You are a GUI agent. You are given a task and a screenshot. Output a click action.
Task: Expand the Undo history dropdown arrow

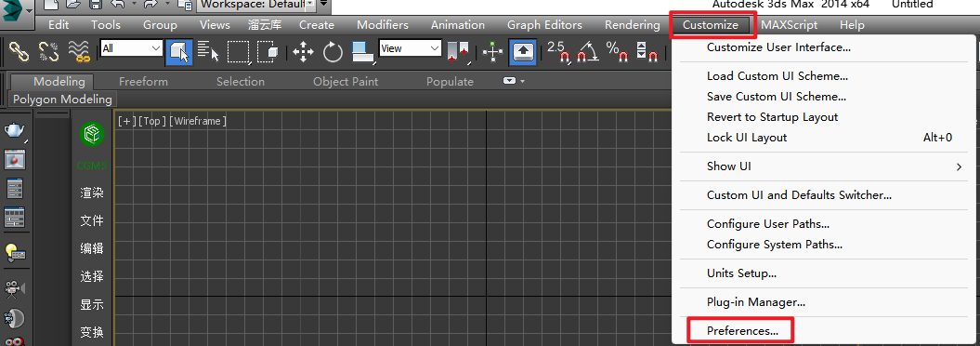click(135, 5)
